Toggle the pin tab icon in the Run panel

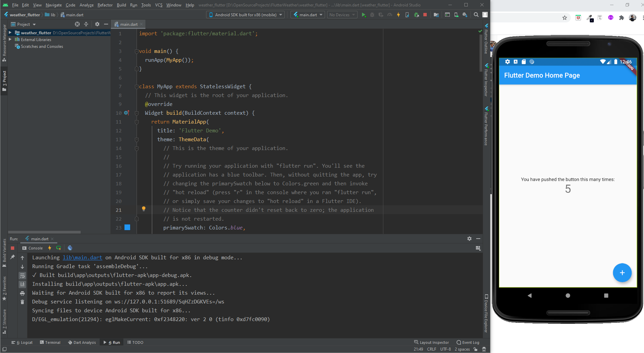click(x=13, y=257)
